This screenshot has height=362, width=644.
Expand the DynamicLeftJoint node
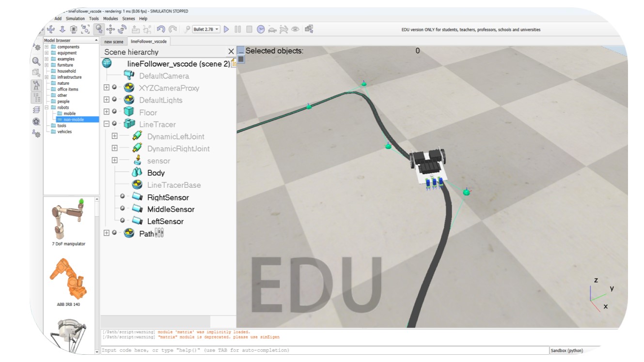[115, 136]
